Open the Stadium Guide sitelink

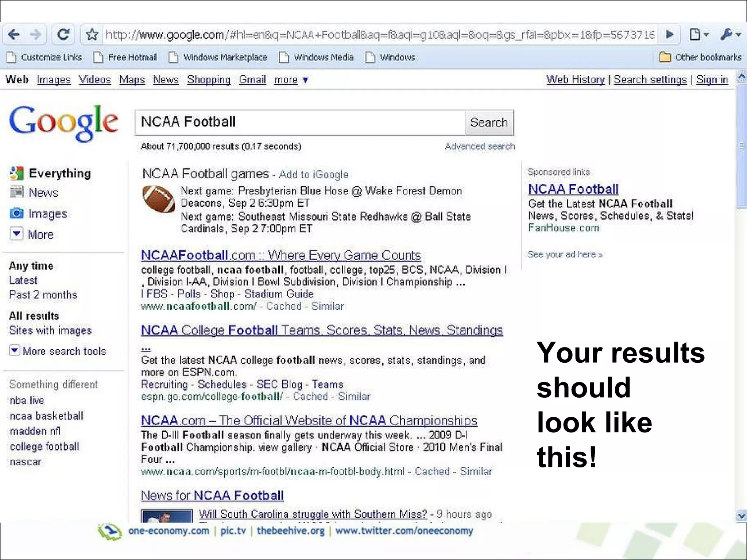click(x=279, y=294)
